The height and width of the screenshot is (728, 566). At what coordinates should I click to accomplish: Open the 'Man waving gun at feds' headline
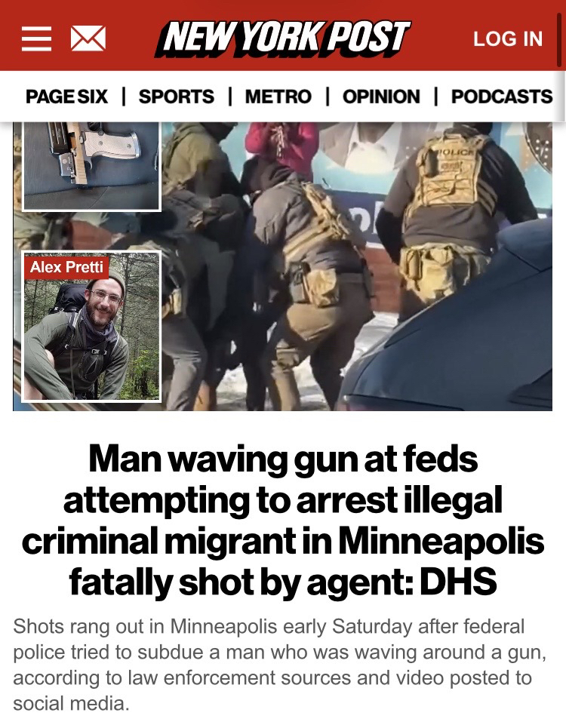[x=283, y=520]
